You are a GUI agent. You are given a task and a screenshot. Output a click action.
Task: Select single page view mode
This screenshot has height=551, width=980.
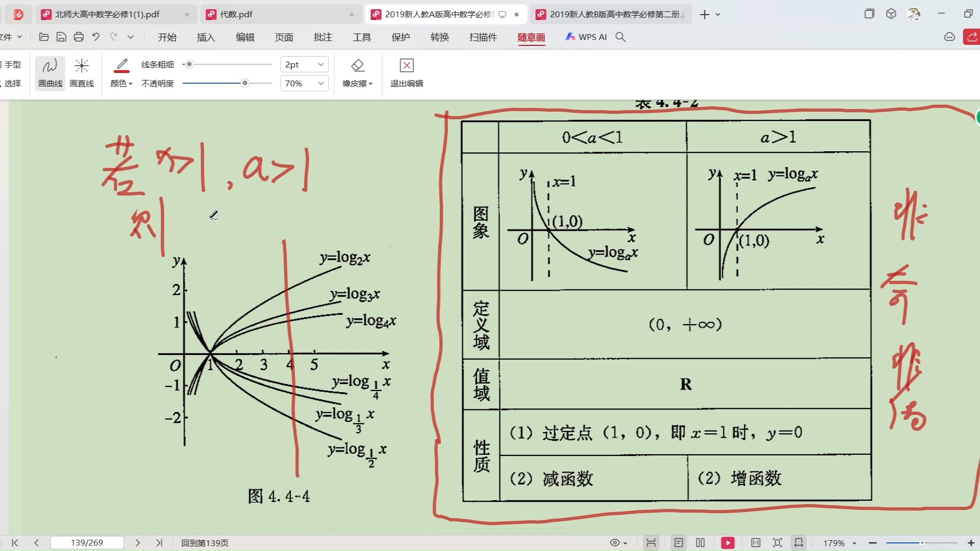679,543
